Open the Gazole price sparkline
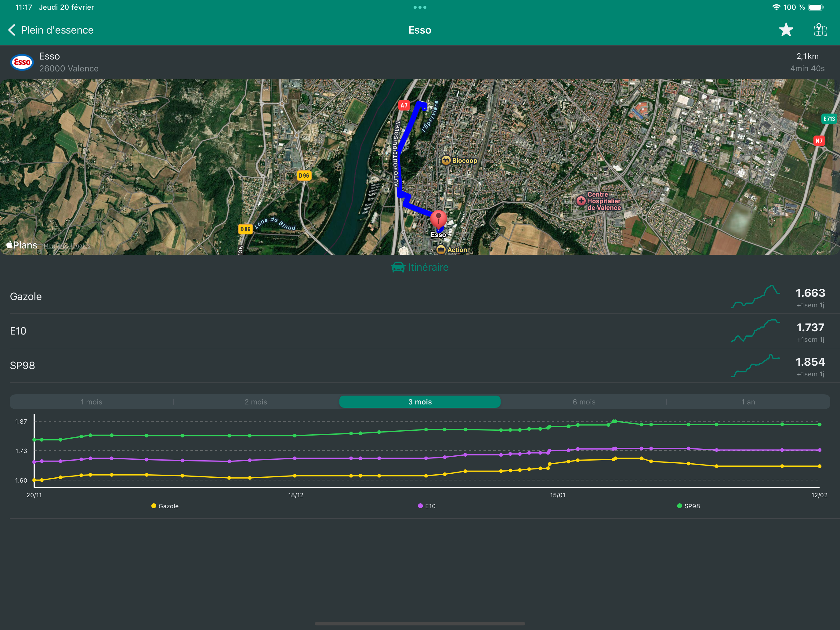This screenshot has width=840, height=630. (x=756, y=297)
